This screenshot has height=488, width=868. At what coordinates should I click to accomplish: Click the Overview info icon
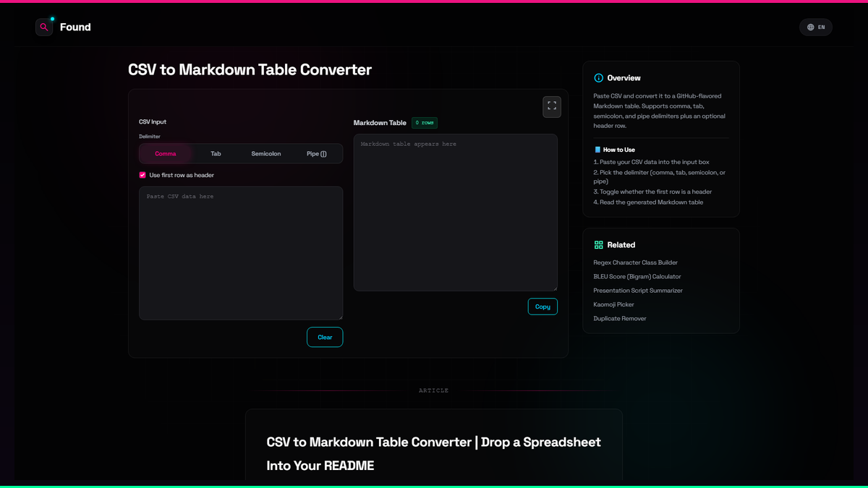pos(598,78)
